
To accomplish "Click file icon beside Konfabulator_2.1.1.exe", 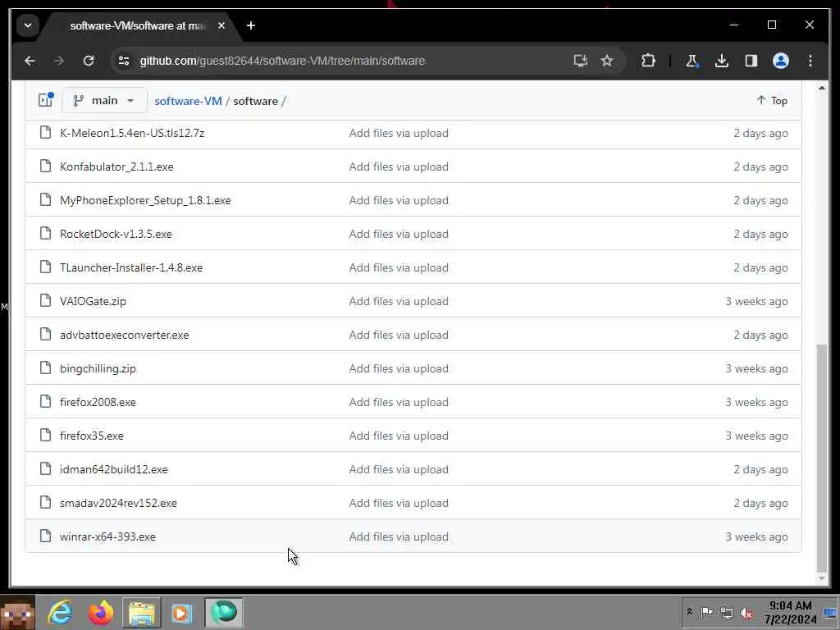I will [46, 166].
